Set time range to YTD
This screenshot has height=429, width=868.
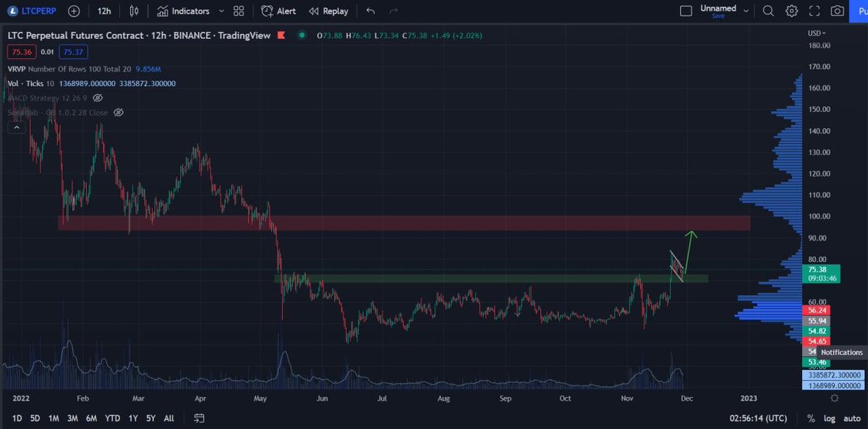(112, 418)
